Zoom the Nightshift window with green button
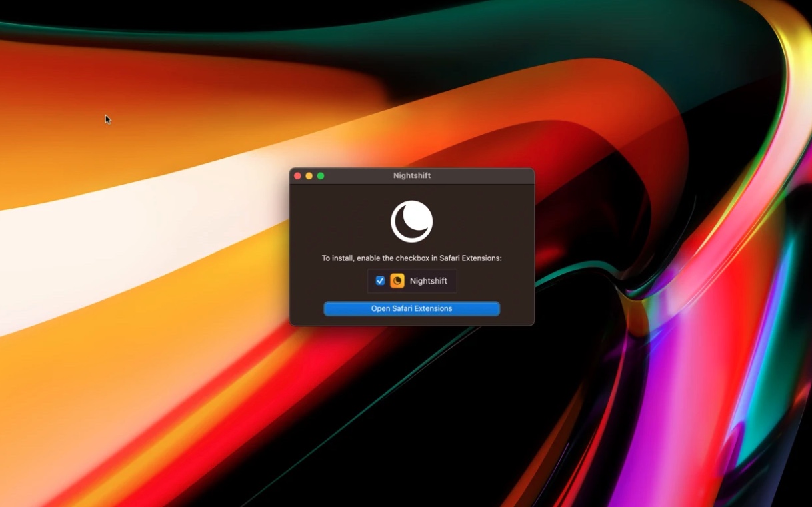The image size is (812, 507). (321, 176)
